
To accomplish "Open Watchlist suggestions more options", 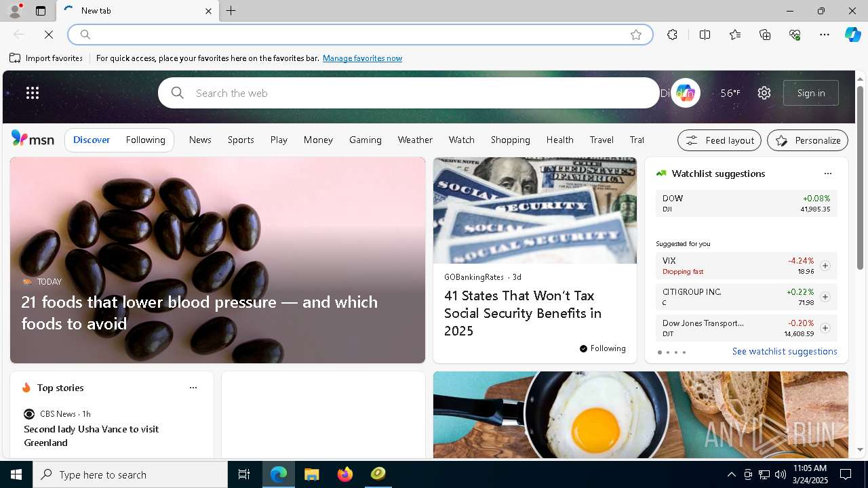I will 828,174.
